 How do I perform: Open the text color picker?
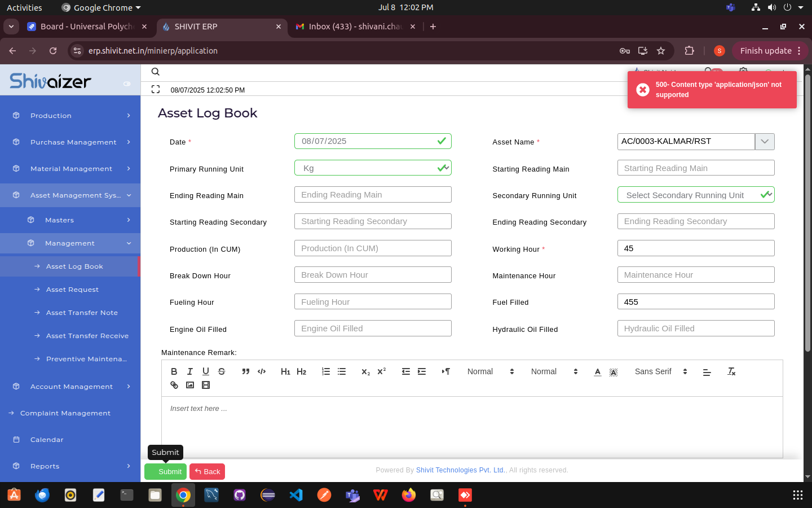click(x=598, y=371)
